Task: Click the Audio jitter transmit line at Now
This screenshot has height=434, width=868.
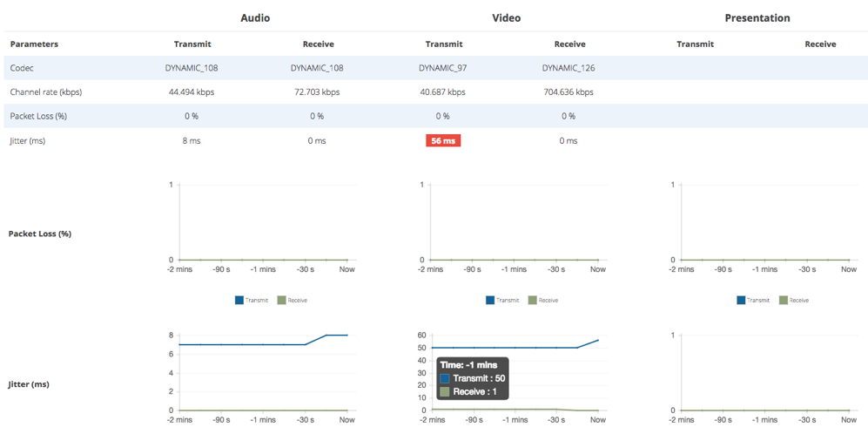Action: tap(347, 336)
